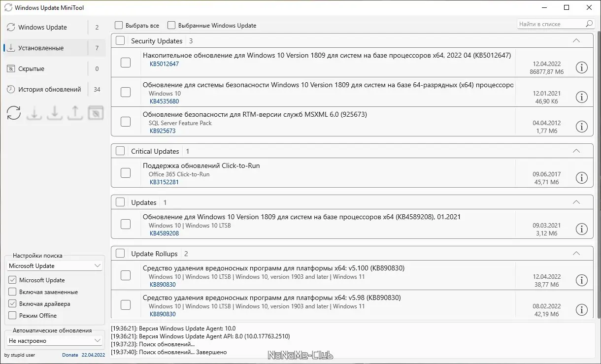Open info for update KB5012647
Screen dimensions: 601x364
[x=581, y=67]
